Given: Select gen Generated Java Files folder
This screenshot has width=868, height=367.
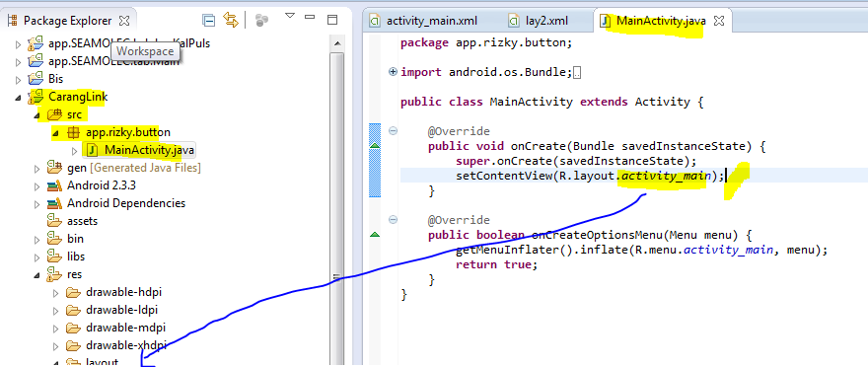Looking at the screenshot, I should (133, 168).
